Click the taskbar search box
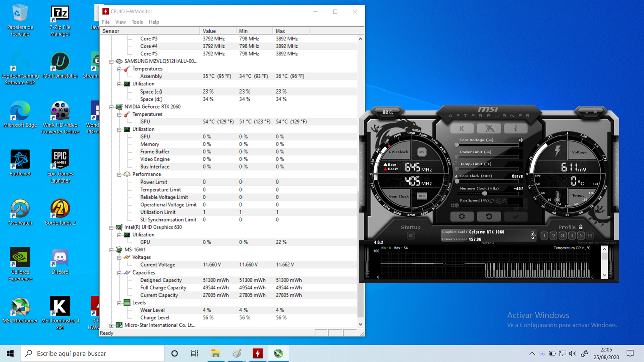Viewport: 644px width, 362px height. click(92, 353)
